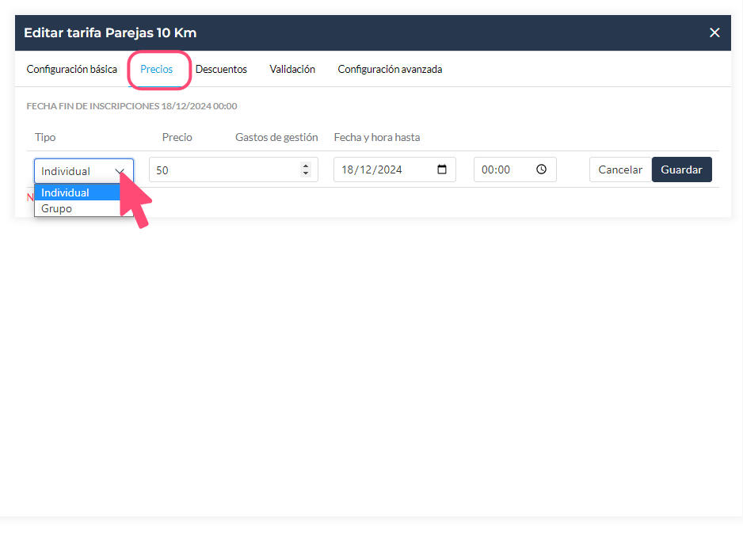
Task: Click the Fecha fin de inscripciones text
Action: click(x=131, y=106)
